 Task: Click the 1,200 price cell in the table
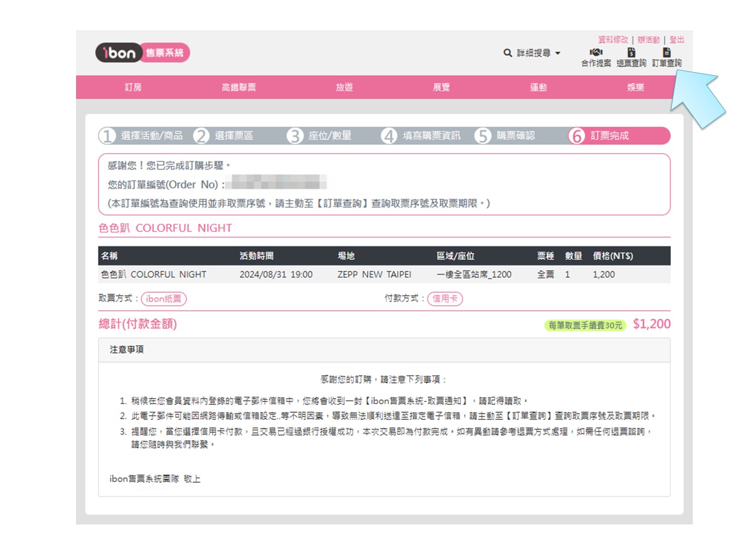(x=604, y=275)
